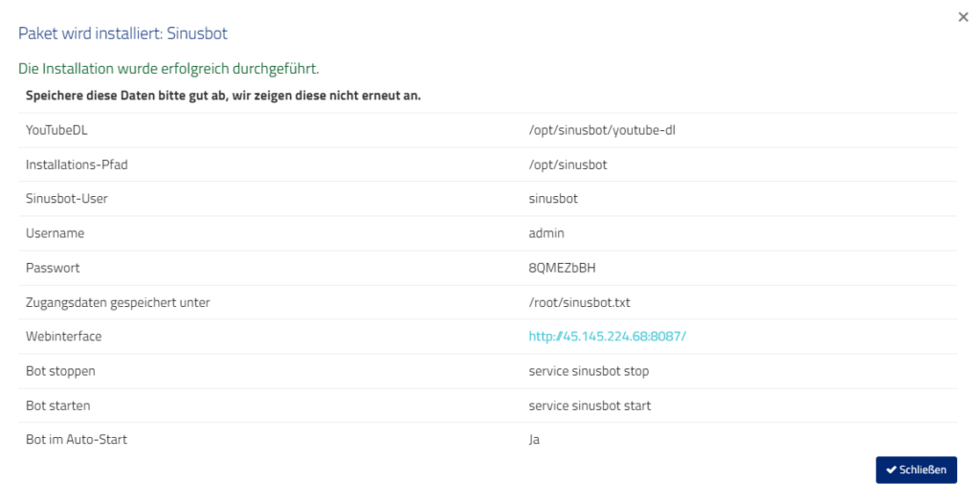This screenshot has height=503, width=980.
Task: Close the dialog with the X icon
Action: (x=963, y=17)
